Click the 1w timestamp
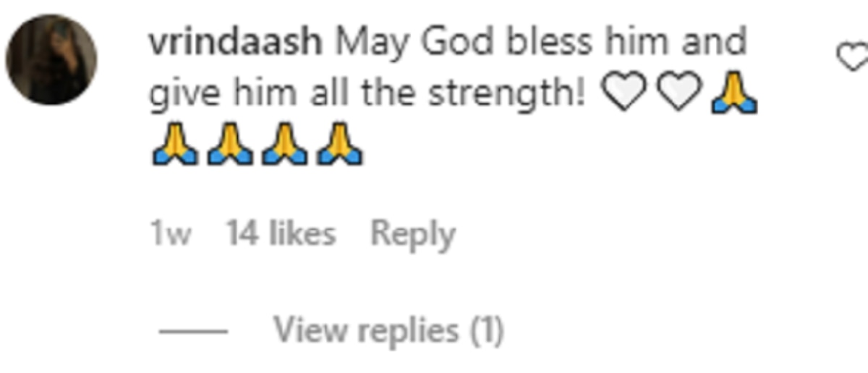Screen dimensions: 868x373 (x=171, y=235)
